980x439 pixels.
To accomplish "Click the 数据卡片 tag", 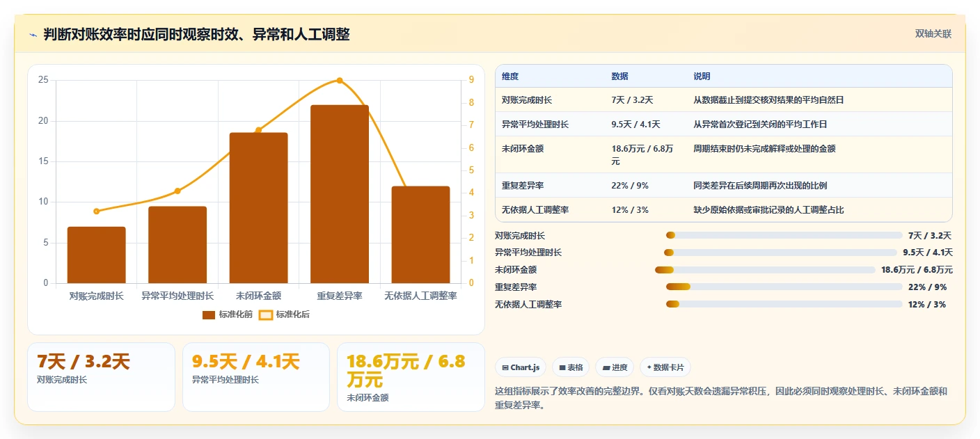I will click(665, 367).
